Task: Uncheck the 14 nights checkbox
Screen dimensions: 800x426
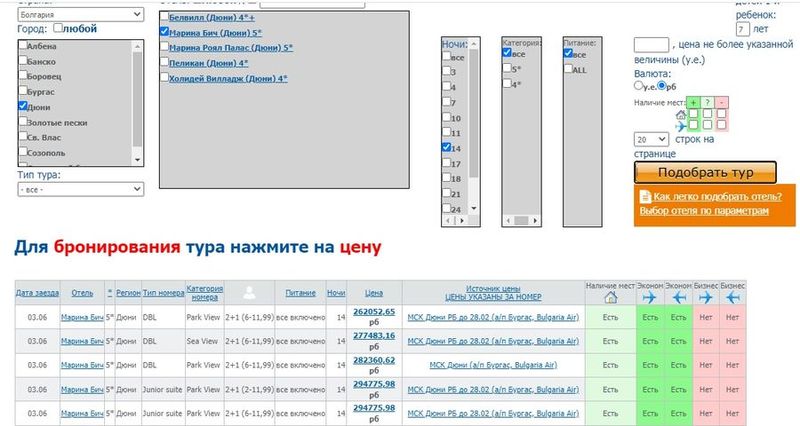Action: point(446,147)
